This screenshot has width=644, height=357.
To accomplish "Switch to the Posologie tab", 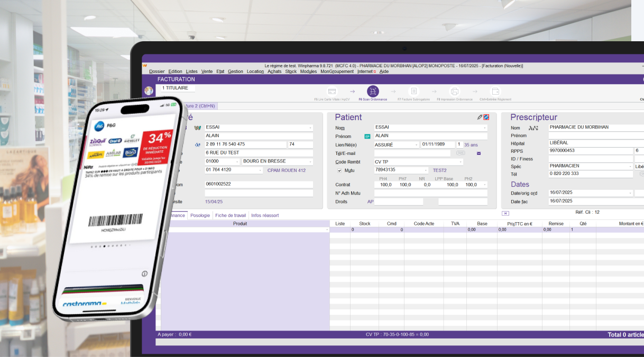I will point(200,215).
